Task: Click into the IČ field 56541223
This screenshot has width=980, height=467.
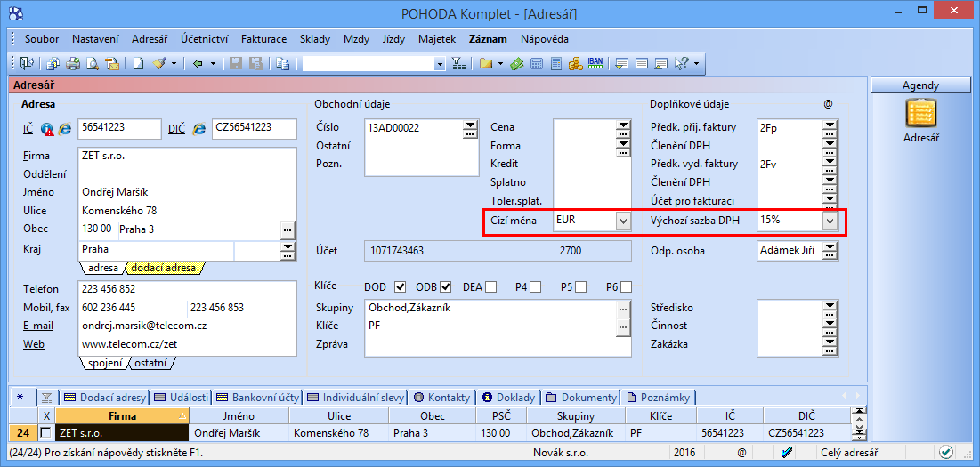Action: [119, 128]
